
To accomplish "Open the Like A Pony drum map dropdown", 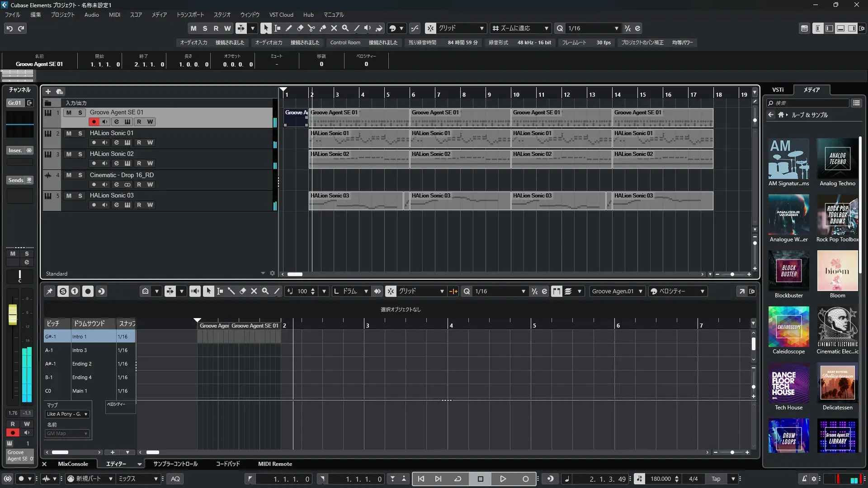I will pos(67,414).
